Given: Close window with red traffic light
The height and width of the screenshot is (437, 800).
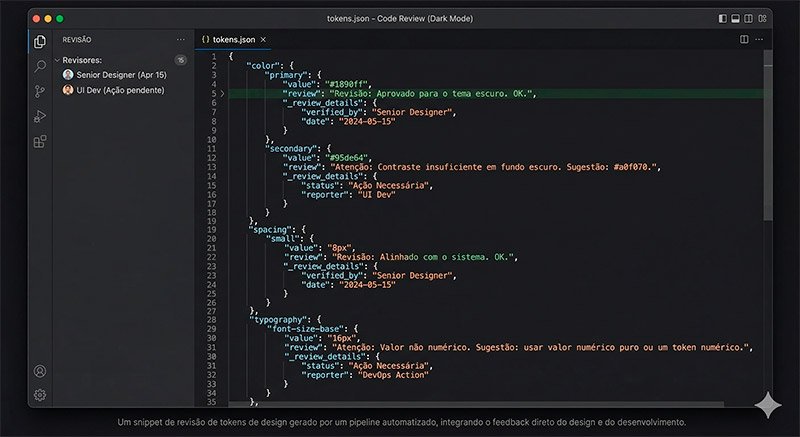Looking at the screenshot, I should 36,19.
